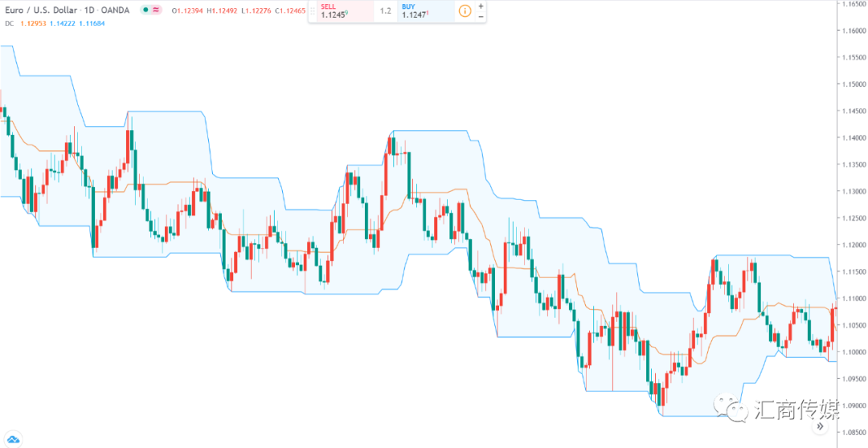Click the TradingView cloud logo icon
Viewport: 868px width, 448px height.
(14, 439)
